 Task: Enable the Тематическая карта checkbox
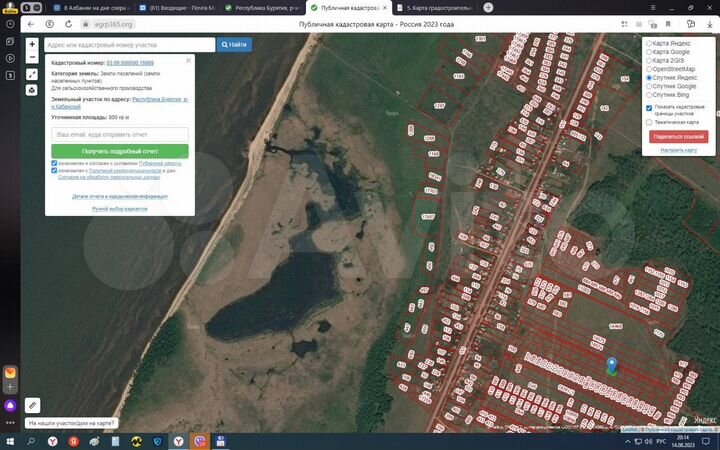[x=648, y=122]
